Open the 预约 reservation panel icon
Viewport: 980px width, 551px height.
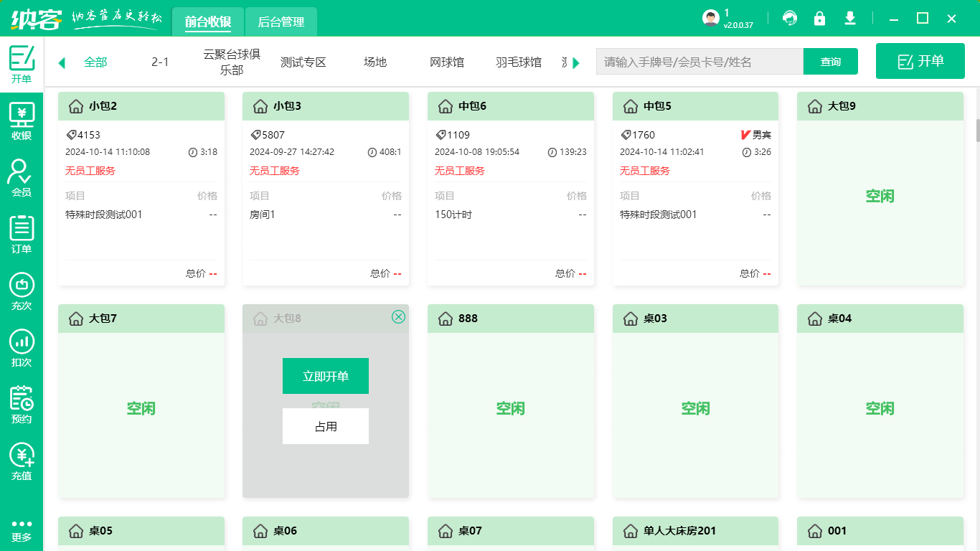[x=22, y=400]
